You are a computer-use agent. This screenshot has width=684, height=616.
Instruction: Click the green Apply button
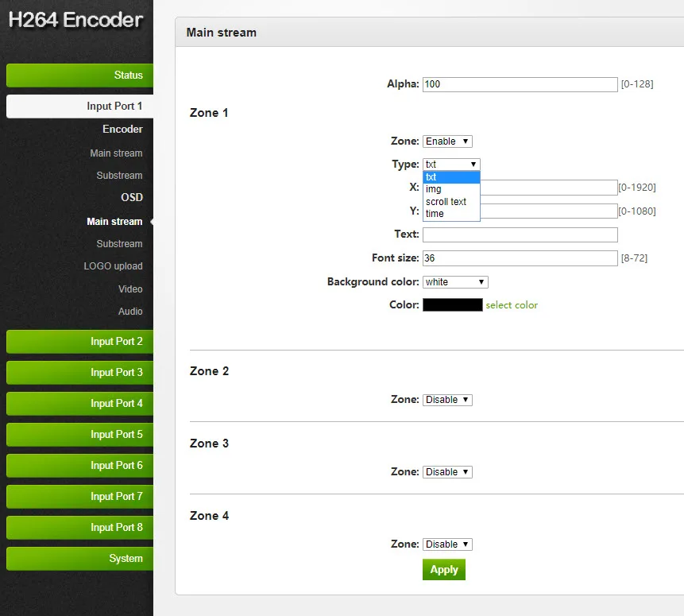click(443, 569)
